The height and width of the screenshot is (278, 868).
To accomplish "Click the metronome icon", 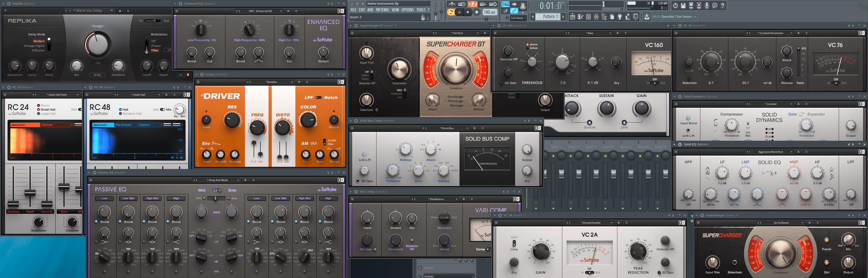I will click(452, 4).
